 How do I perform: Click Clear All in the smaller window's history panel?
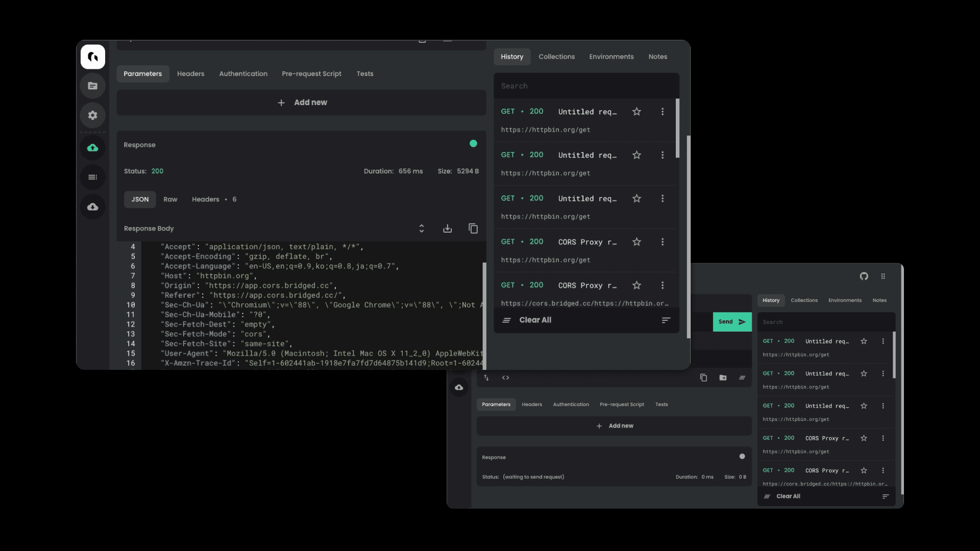[x=788, y=496]
